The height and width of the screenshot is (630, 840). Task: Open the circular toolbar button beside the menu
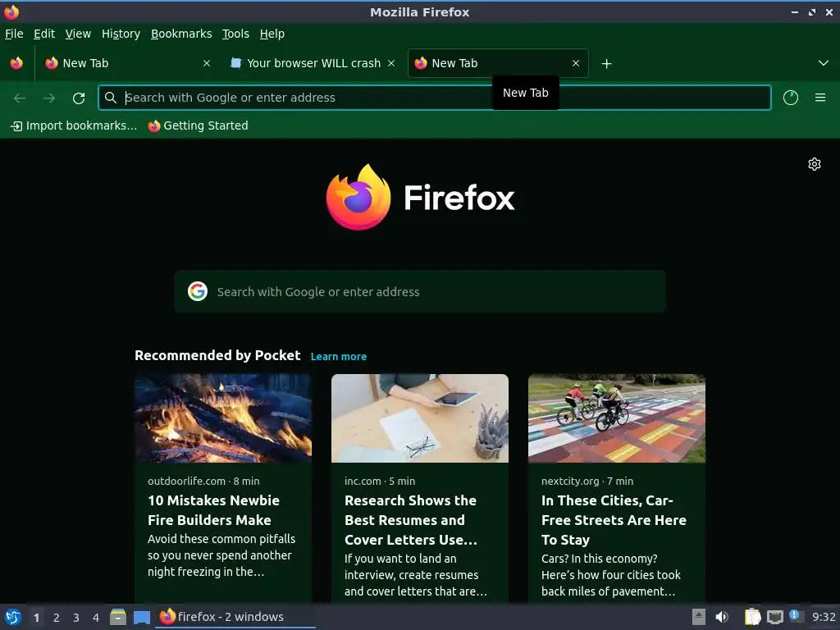[x=791, y=98]
